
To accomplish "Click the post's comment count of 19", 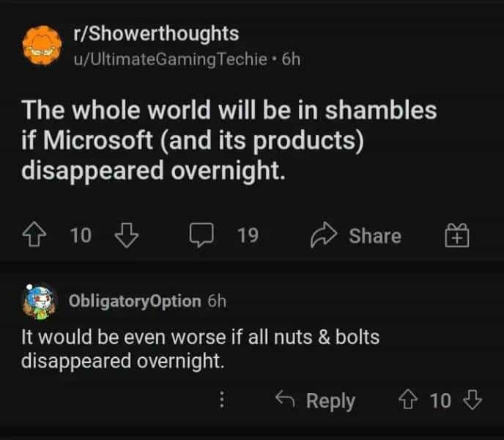I will pos(248,236).
